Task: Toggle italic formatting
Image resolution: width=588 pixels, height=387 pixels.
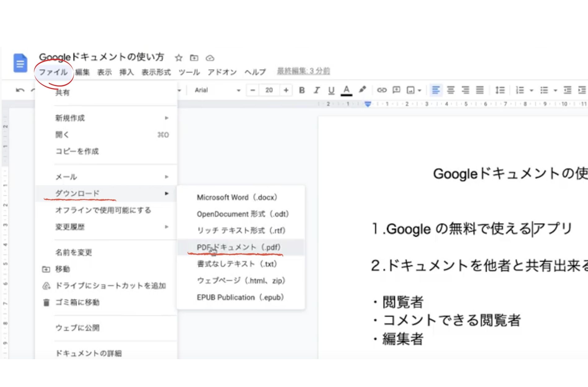Action: tap(316, 90)
